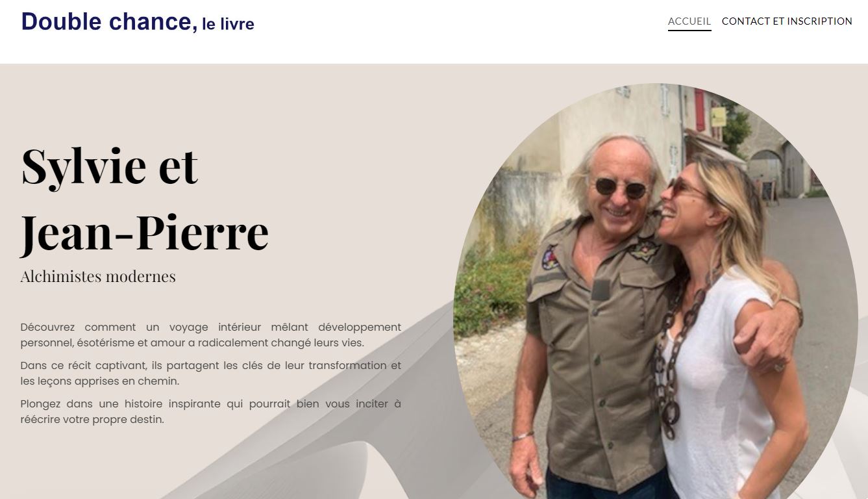Click "le livre" text in the logo
The width and height of the screenshot is (868, 499).
tap(228, 25)
